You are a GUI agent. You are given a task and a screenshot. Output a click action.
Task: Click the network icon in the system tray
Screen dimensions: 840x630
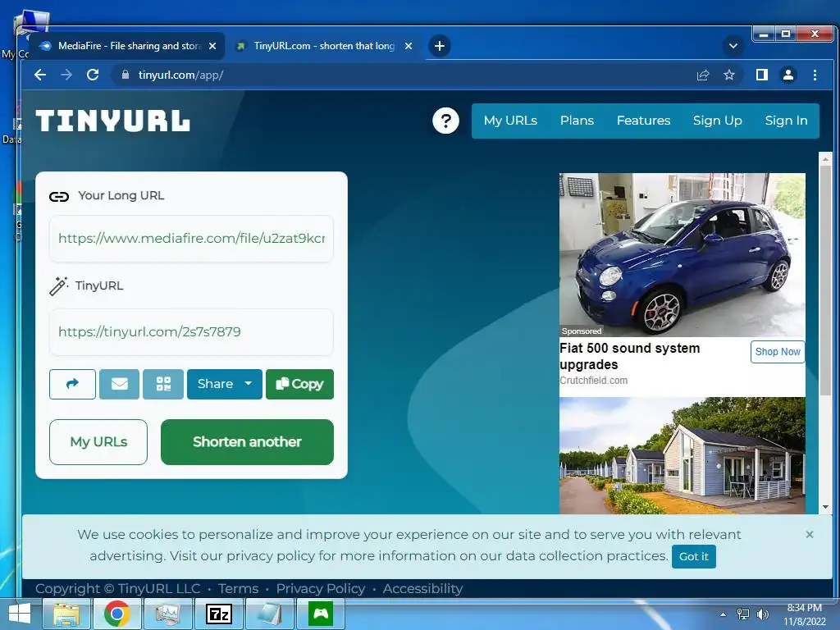point(743,614)
